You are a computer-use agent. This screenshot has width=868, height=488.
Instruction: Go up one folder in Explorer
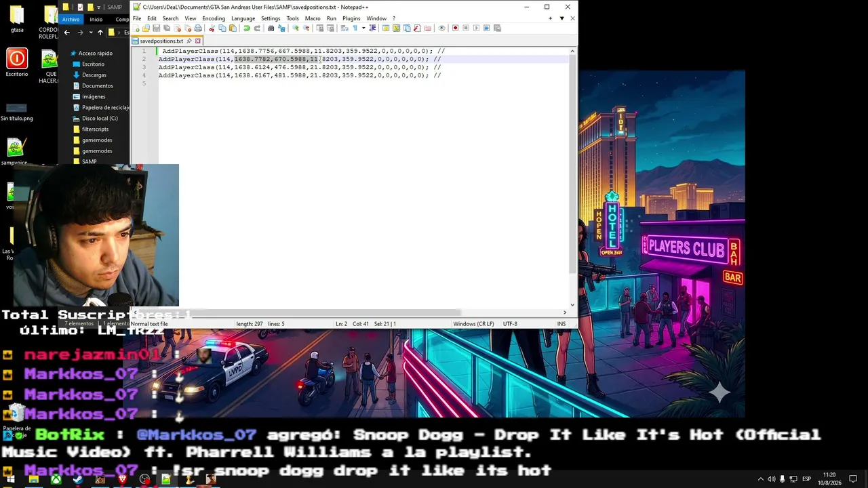(x=100, y=33)
